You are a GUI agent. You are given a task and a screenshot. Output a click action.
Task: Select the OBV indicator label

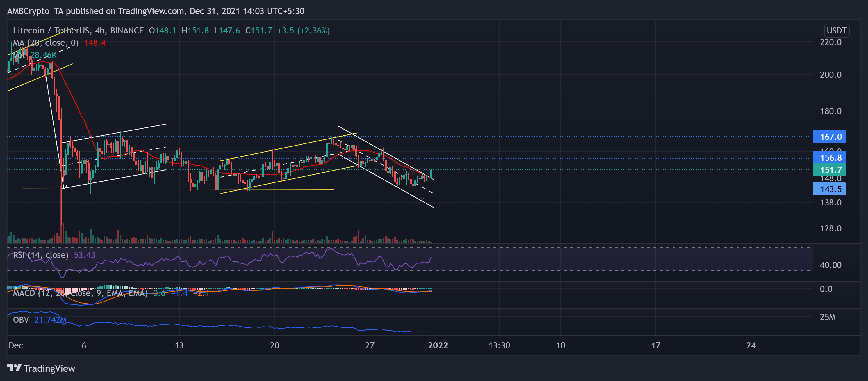(x=21, y=320)
